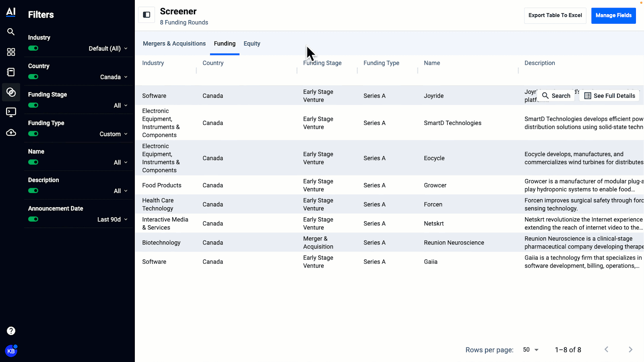This screenshot has height=362, width=644.
Task: Open the rows per page dropdown
Action: coord(530,350)
